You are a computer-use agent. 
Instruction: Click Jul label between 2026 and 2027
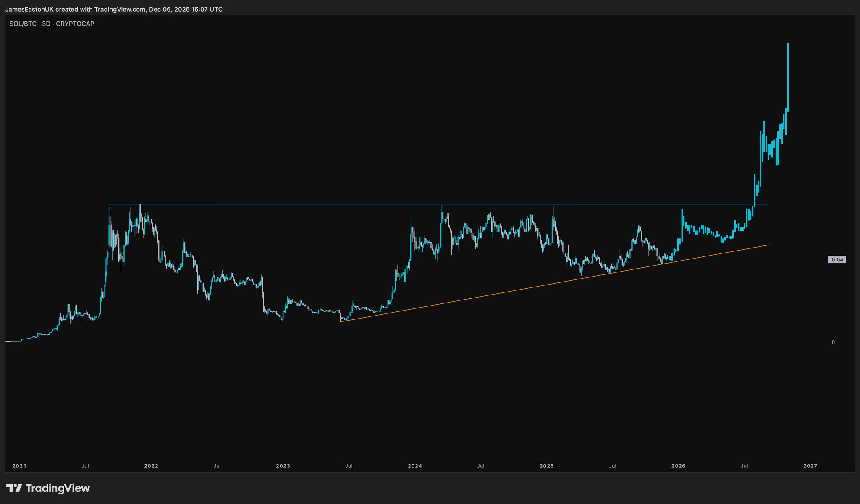click(745, 466)
